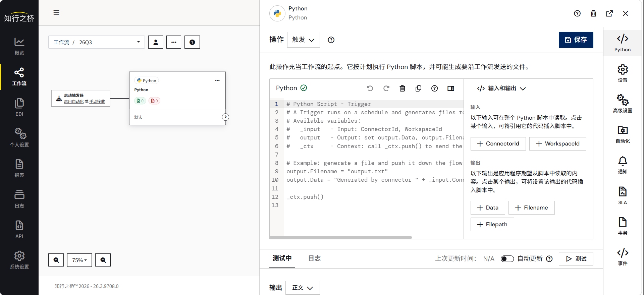Open the EDI sidebar item
Screen dimensions: 644x295
19,107
